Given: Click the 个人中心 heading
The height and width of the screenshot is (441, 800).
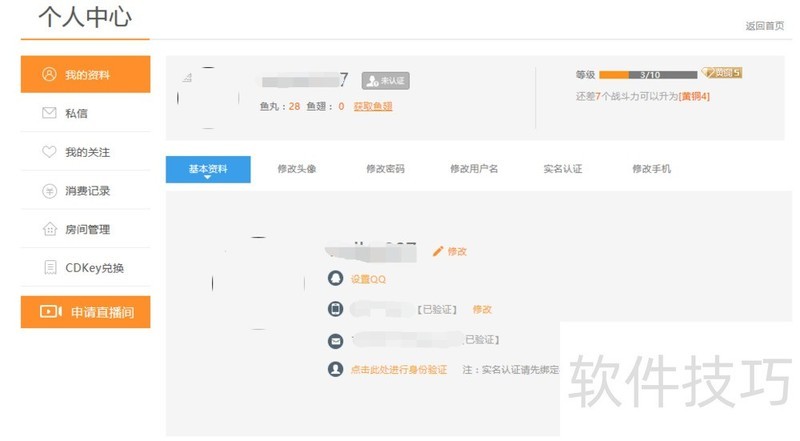Looking at the screenshot, I should (85, 17).
